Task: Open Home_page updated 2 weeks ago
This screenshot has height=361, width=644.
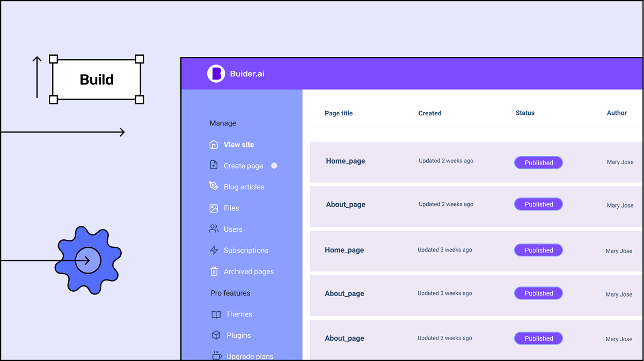Action: pos(346,161)
